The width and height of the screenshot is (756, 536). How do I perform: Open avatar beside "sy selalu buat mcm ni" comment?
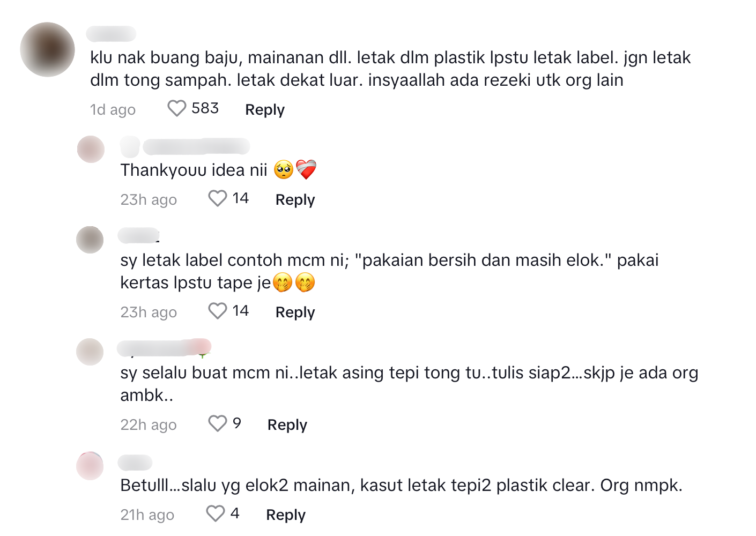click(90, 352)
